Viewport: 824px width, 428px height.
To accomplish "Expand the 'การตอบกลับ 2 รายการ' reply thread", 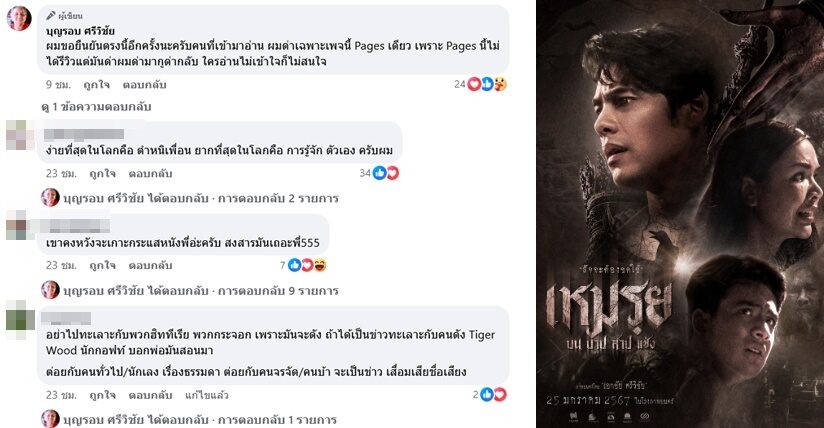I will [x=278, y=199].
